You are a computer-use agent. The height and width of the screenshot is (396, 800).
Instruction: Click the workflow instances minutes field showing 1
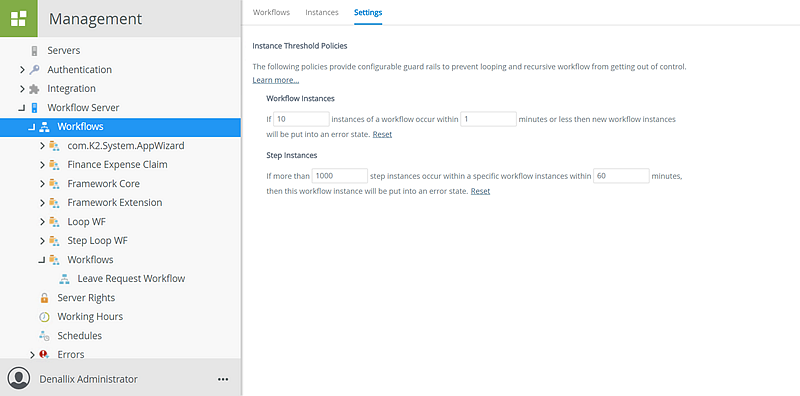pyautogui.click(x=488, y=119)
